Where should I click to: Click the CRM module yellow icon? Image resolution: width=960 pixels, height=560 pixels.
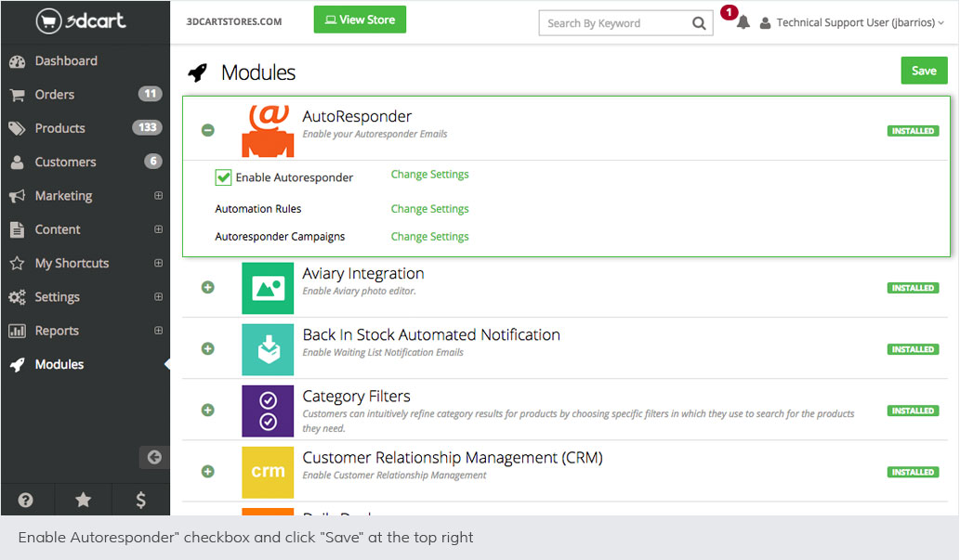pyautogui.click(x=268, y=472)
